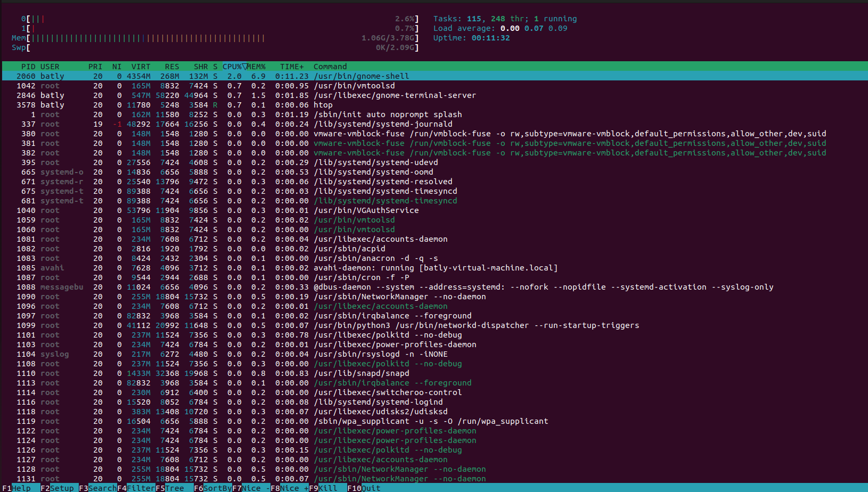The image size is (868, 492).
Task: Select the htop process row
Action: (x=323, y=105)
